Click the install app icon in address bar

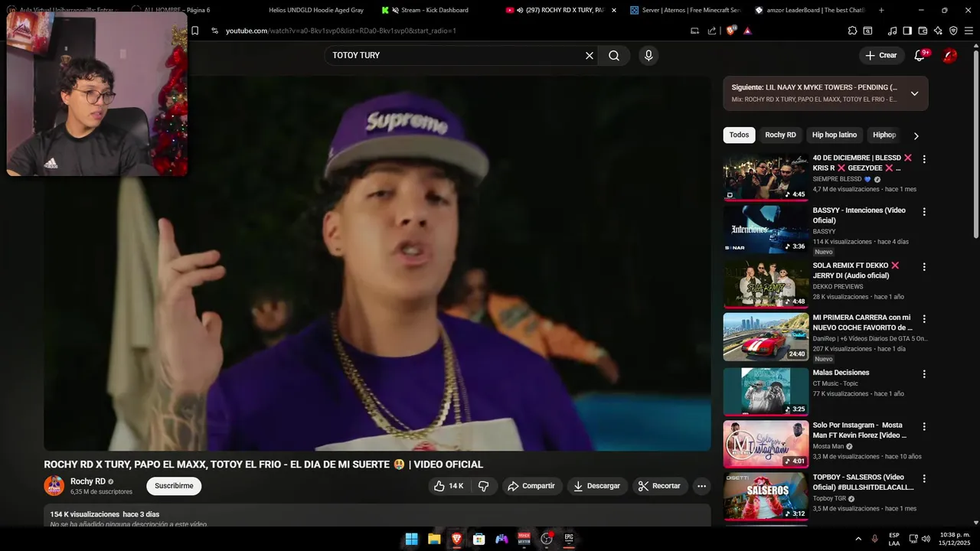(694, 31)
